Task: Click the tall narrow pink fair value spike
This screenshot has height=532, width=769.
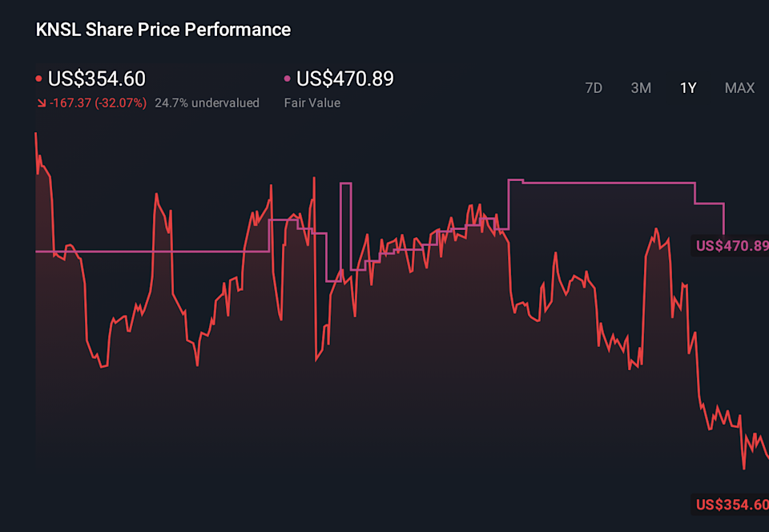Action: [345, 184]
